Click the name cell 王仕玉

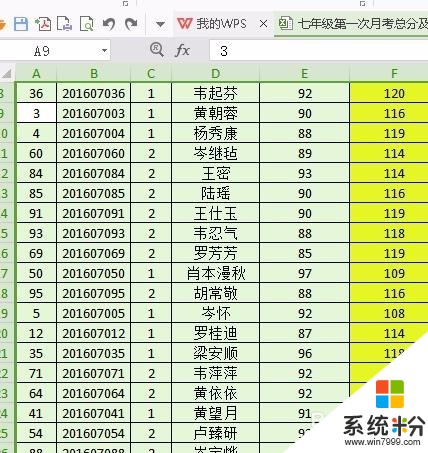point(215,213)
